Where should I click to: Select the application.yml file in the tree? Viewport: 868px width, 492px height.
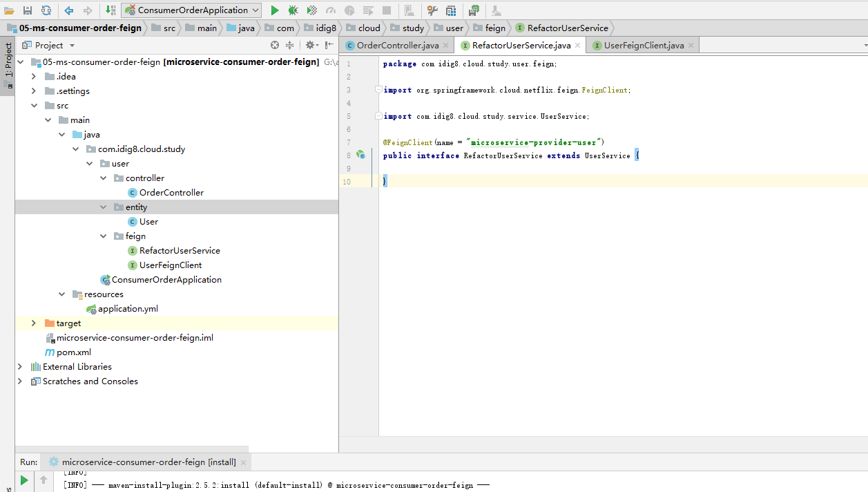point(128,309)
